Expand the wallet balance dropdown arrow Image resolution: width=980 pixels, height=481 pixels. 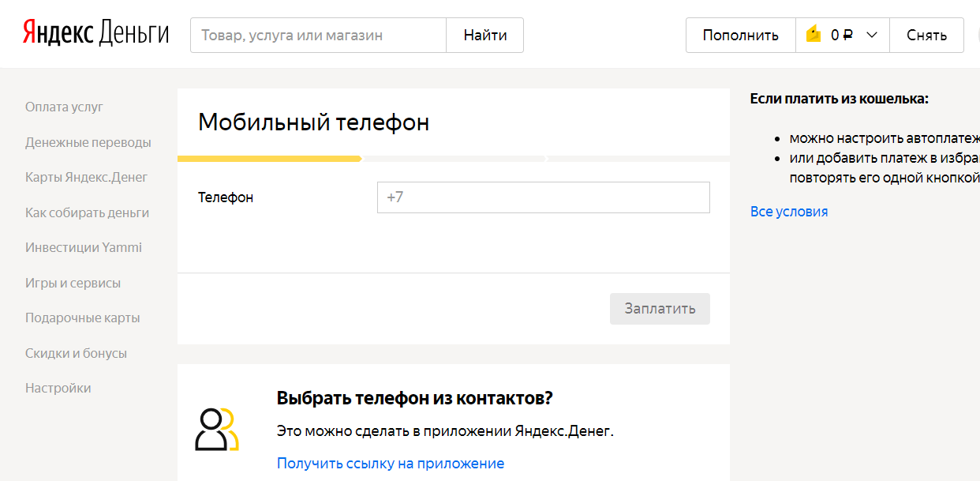(x=871, y=35)
